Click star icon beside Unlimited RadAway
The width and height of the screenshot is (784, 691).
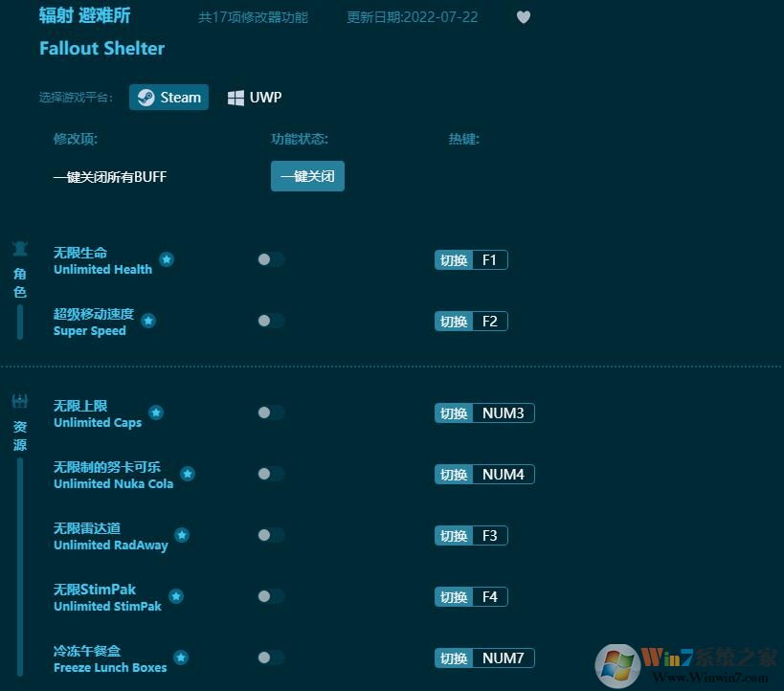(182, 535)
